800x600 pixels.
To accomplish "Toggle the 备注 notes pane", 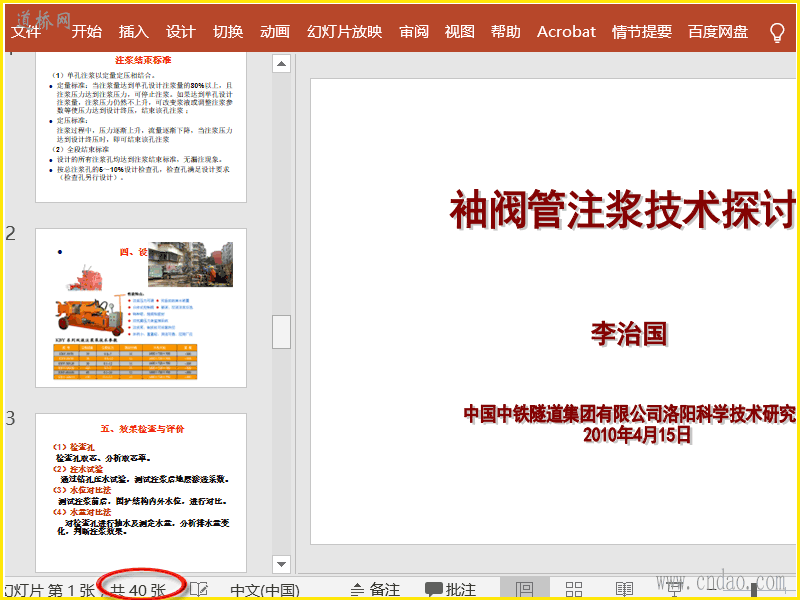I will coord(375,590).
